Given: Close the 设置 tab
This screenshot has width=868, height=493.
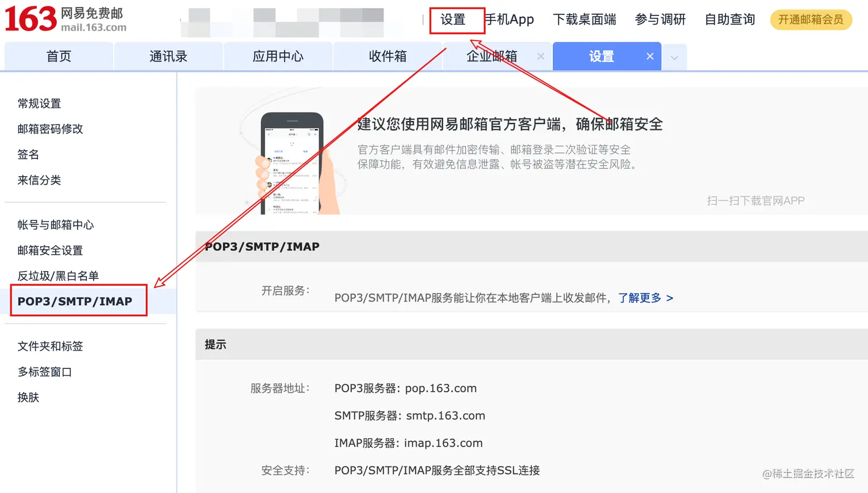Looking at the screenshot, I should pyautogui.click(x=650, y=56).
